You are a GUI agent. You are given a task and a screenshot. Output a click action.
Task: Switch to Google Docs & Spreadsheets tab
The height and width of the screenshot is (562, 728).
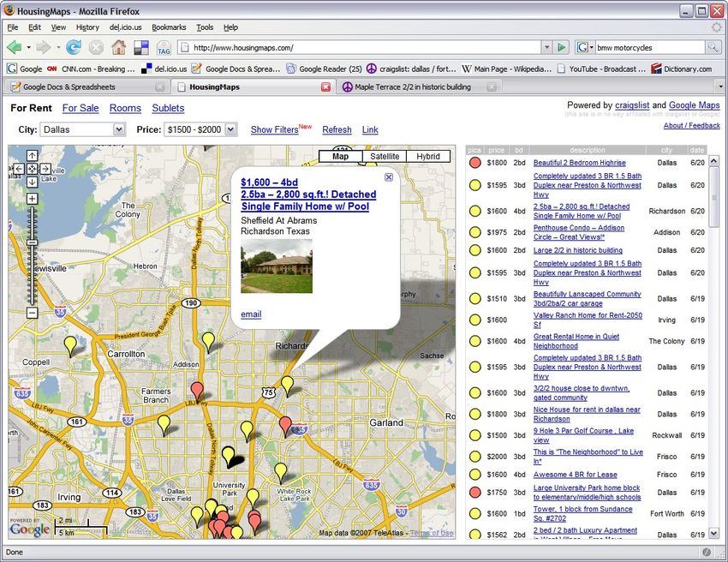pyautogui.click(x=87, y=87)
